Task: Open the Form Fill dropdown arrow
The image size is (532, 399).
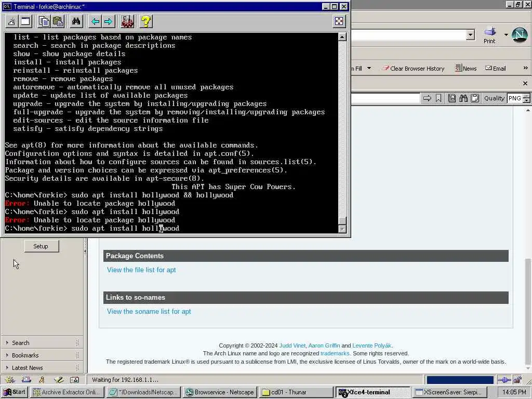Action: coord(369,68)
